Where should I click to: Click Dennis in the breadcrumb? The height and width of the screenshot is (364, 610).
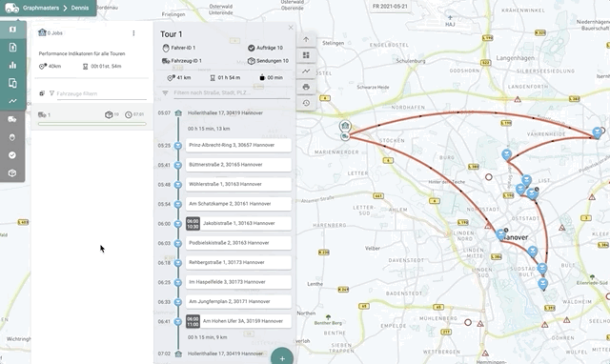(x=80, y=8)
